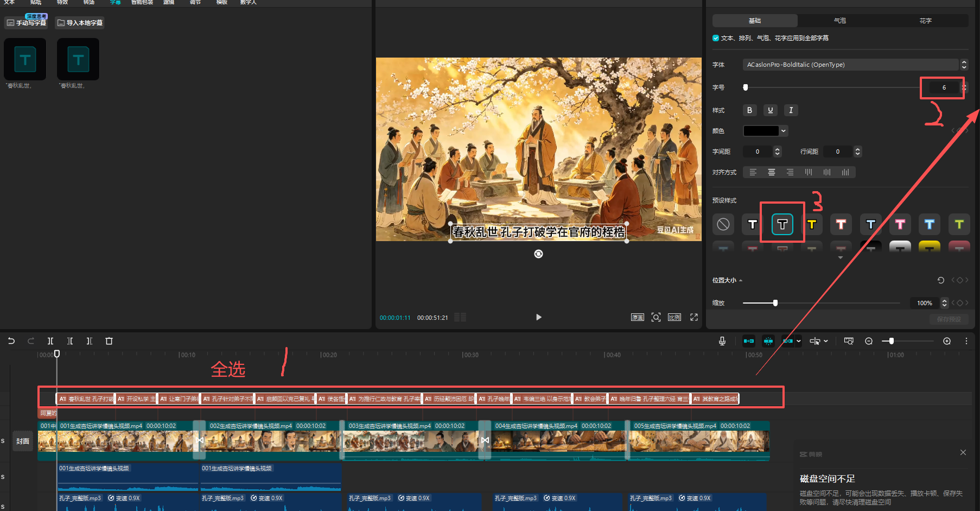This screenshot has height=511, width=980.
Task: Toggle apply text style to all subtitles checkbox
Action: click(x=716, y=38)
